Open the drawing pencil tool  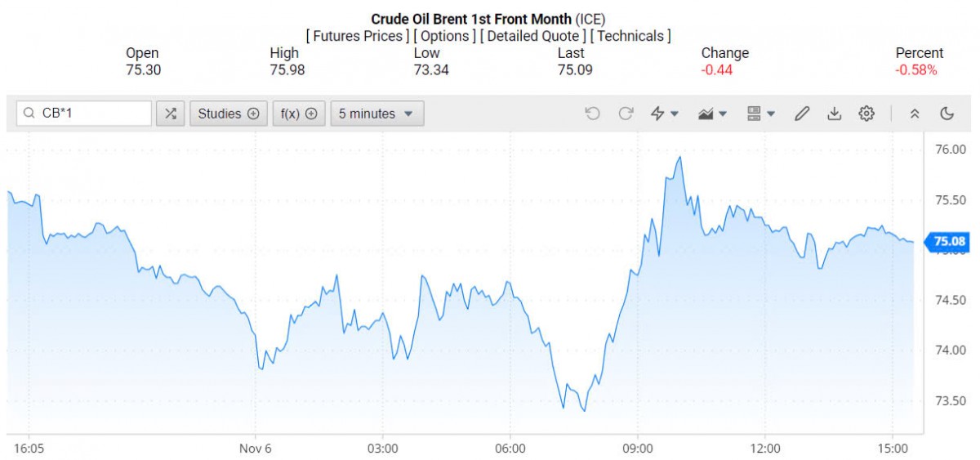801,114
